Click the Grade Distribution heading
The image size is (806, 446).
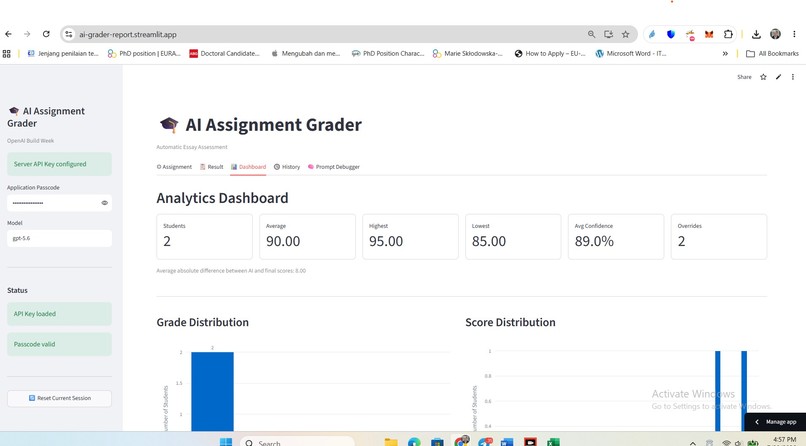point(203,322)
